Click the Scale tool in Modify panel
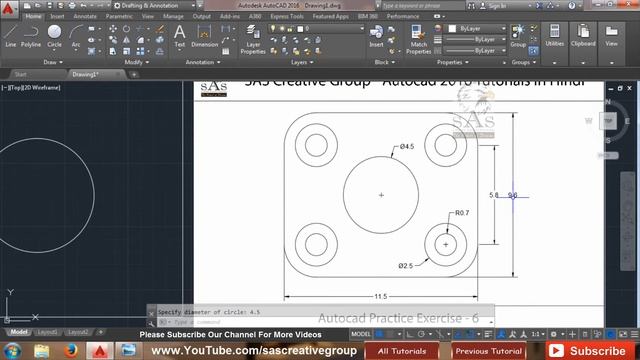Image resolution: width=640 pixels, height=360 pixels. [x=127, y=51]
